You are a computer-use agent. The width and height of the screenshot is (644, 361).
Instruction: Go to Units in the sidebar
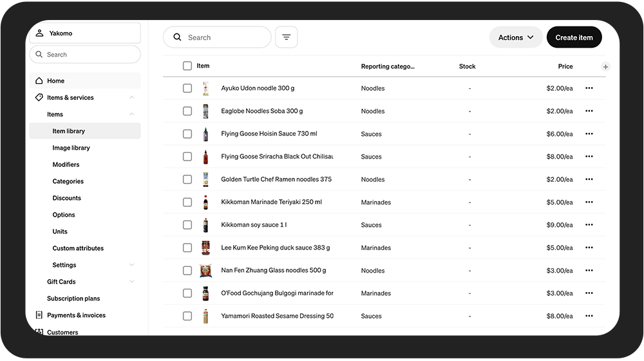(x=60, y=231)
